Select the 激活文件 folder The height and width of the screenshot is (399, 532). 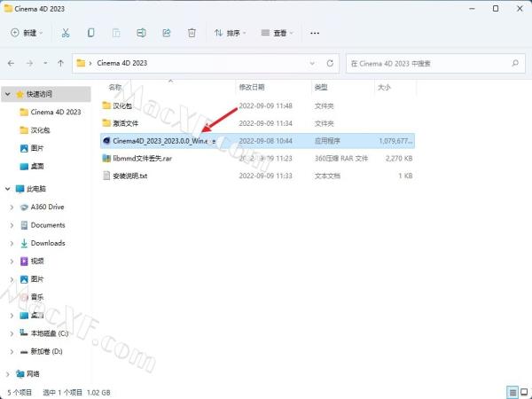click(125, 123)
